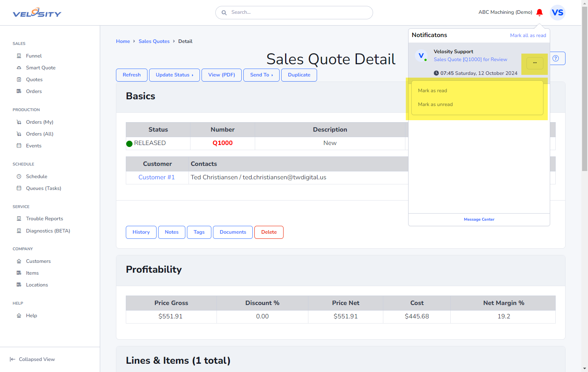Click the Duplicate button
The image size is (588, 372).
click(x=299, y=75)
